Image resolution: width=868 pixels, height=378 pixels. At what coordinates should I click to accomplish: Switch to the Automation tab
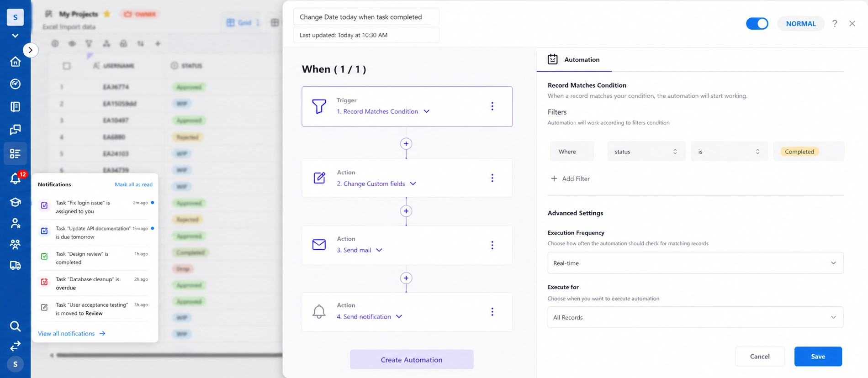[574, 59]
